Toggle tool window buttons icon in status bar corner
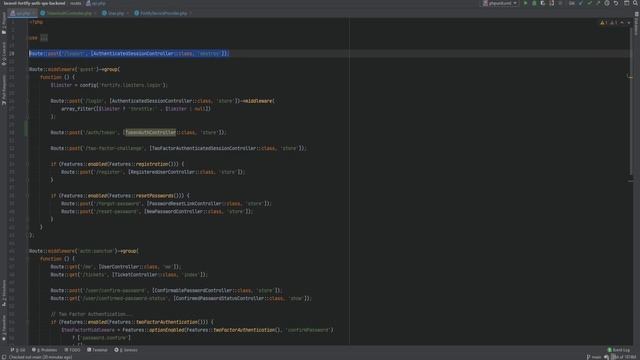The image size is (640, 360). tap(4, 357)
